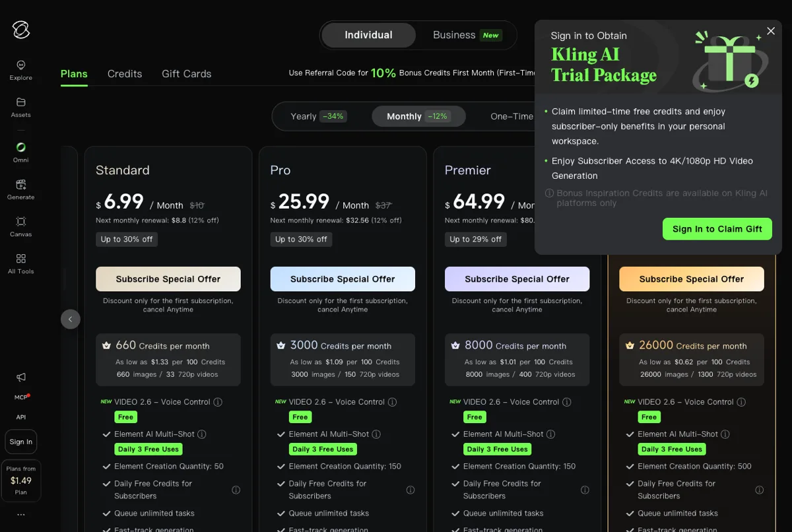Viewport: 792px width, 532px height.
Task: Click Premier 'Up to 29% off' badge
Action: [x=475, y=240]
